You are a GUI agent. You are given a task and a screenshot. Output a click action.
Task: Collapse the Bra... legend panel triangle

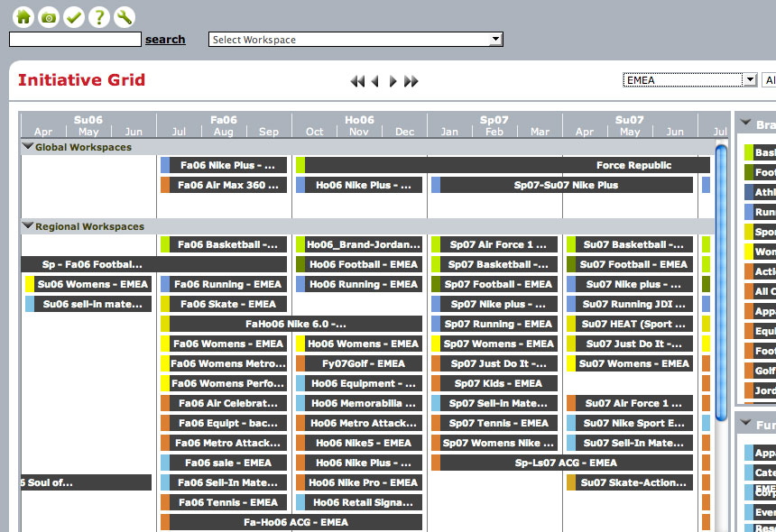click(744, 123)
